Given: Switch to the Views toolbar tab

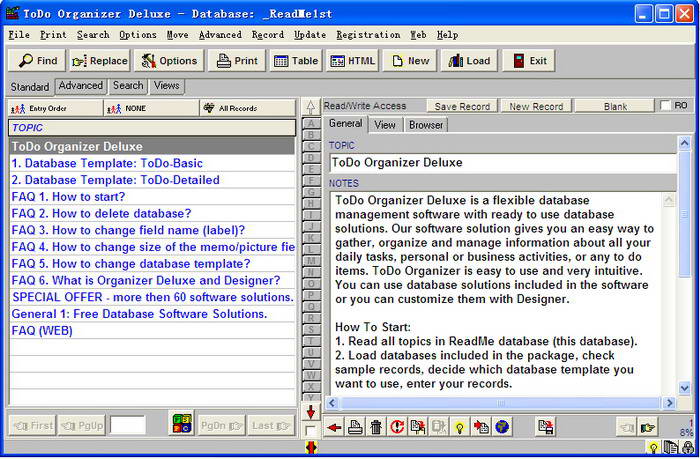Looking at the screenshot, I should point(167,86).
